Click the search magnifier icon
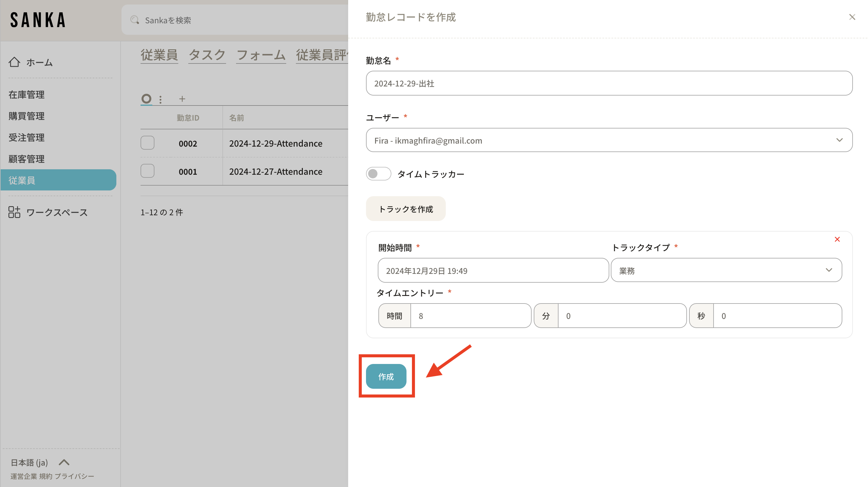This screenshot has height=487, width=868. [134, 20]
